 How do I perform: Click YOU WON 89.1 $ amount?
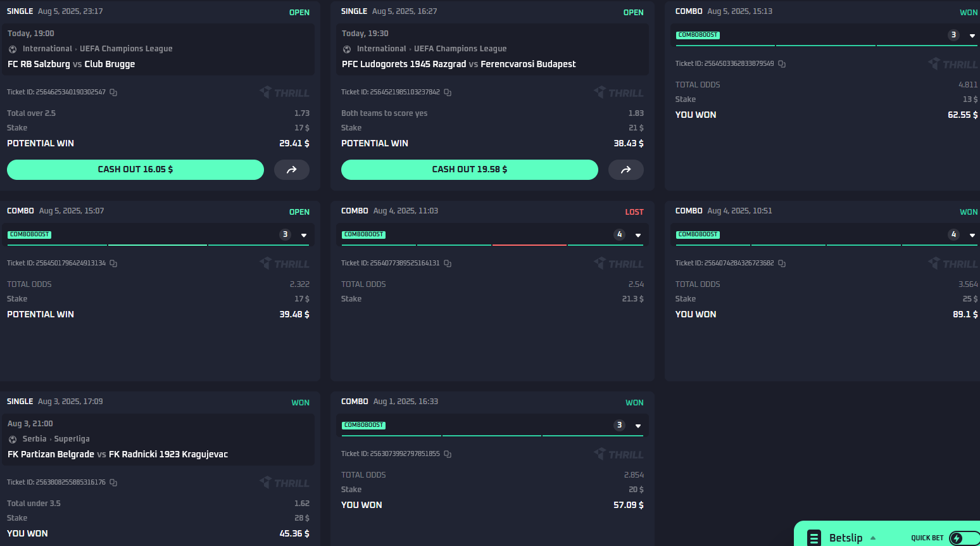coord(965,315)
